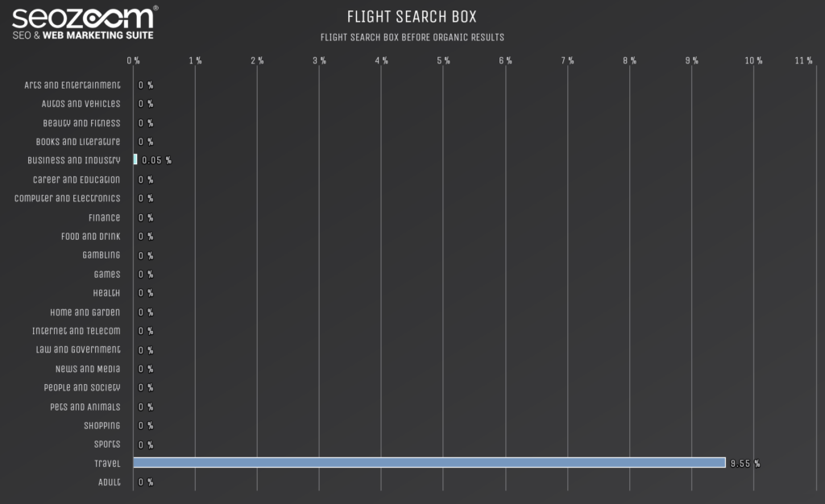
Task: Click the 9.55 % value label
Action: pyautogui.click(x=745, y=464)
